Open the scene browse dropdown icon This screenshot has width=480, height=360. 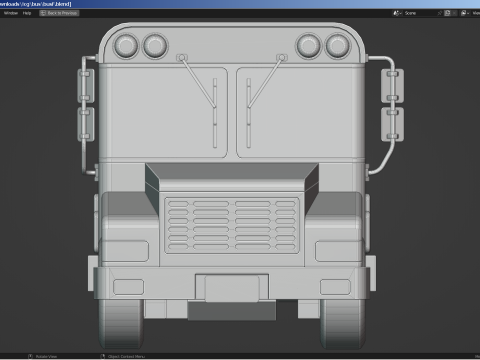pos(397,13)
